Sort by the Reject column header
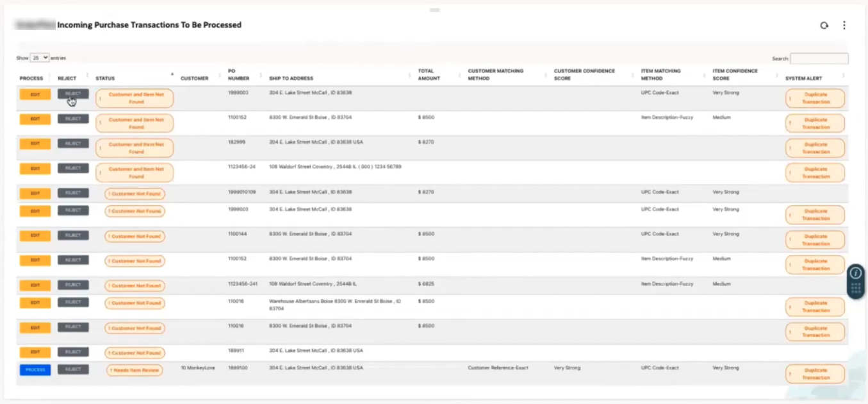Screen dimensions: 868x404 67,78
